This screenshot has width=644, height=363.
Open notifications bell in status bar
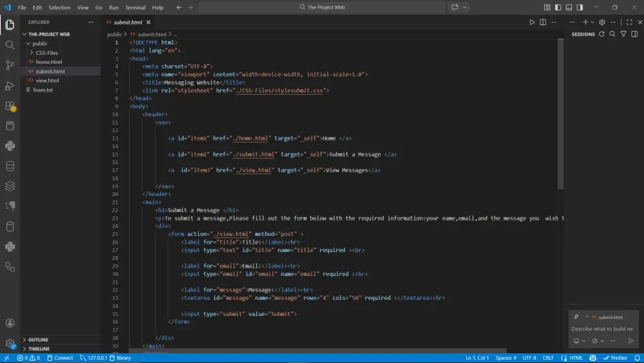(637, 358)
